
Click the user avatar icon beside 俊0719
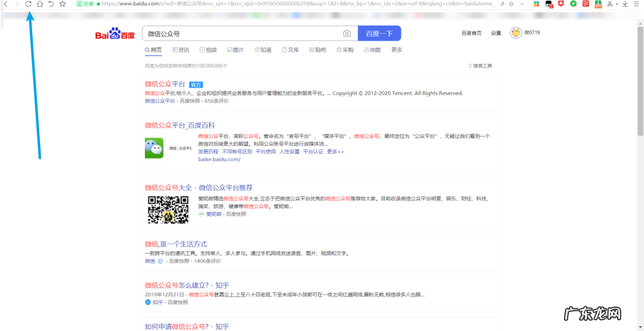(x=516, y=33)
